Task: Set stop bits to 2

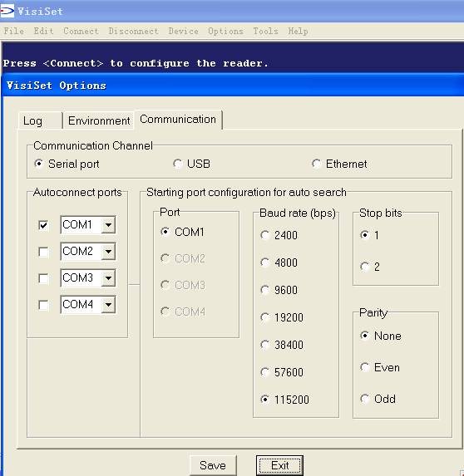Action: (370, 267)
